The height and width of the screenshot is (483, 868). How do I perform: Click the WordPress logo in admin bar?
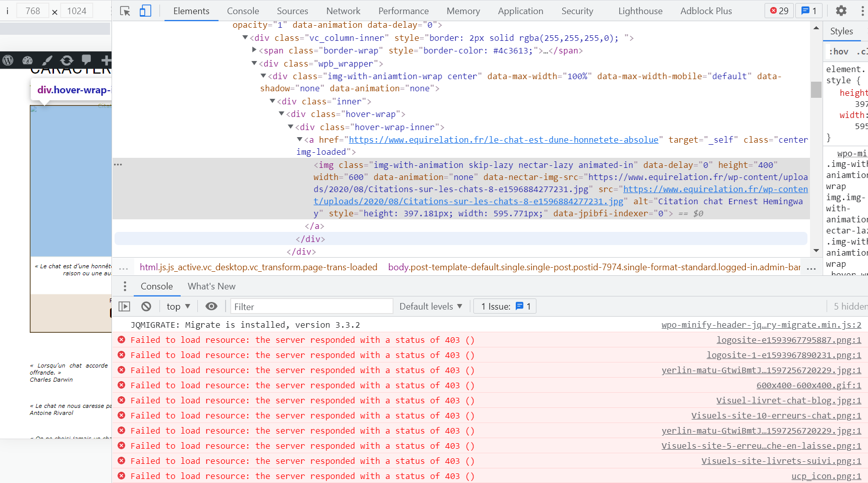coord(8,61)
